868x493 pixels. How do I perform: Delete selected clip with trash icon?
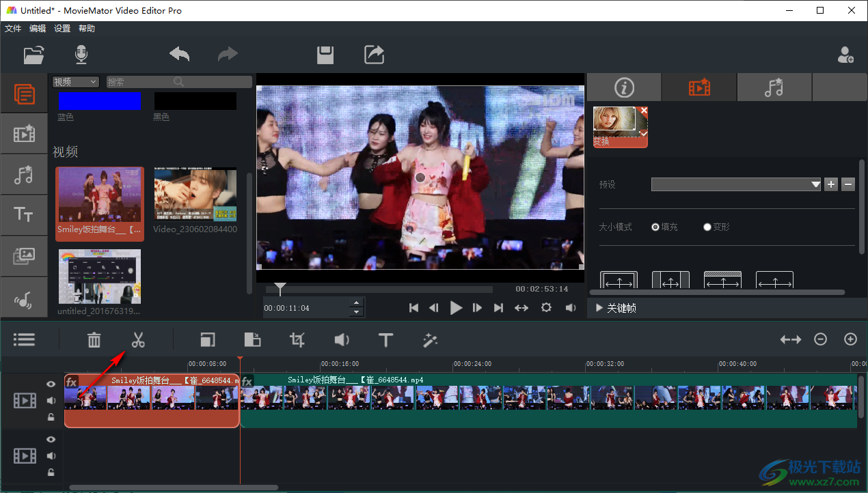(x=94, y=339)
